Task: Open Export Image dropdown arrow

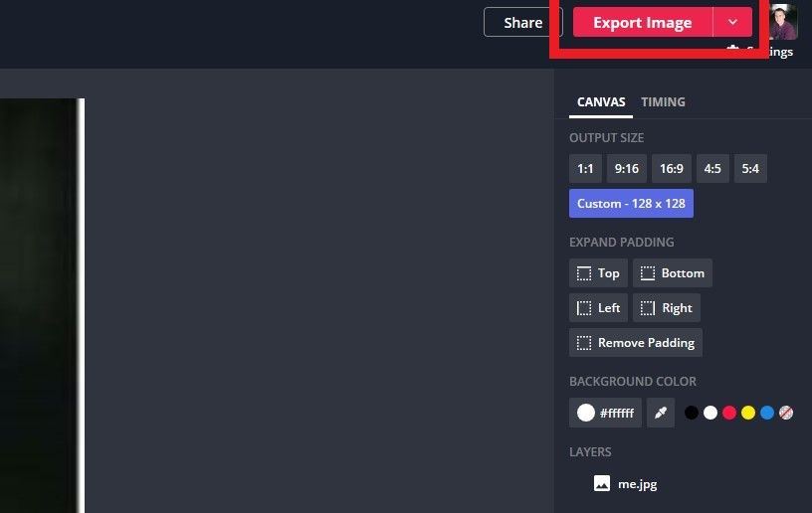Action: tap(732, 23)
